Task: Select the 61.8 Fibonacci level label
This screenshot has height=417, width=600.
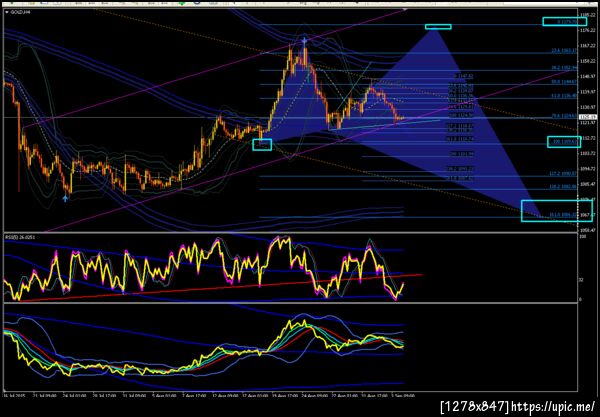Action: pos(564,96)
